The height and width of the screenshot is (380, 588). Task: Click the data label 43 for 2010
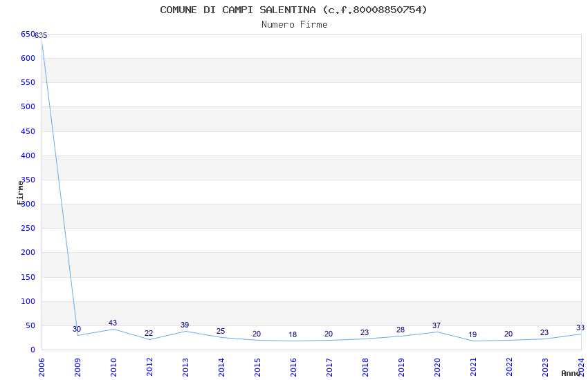pyautogui.click(x=113, y=323)
